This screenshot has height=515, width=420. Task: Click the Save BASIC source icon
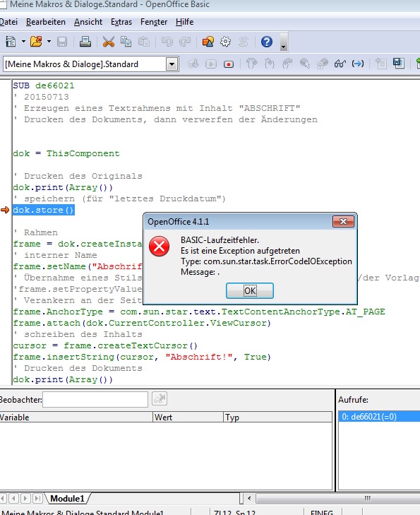click(399, 64)
